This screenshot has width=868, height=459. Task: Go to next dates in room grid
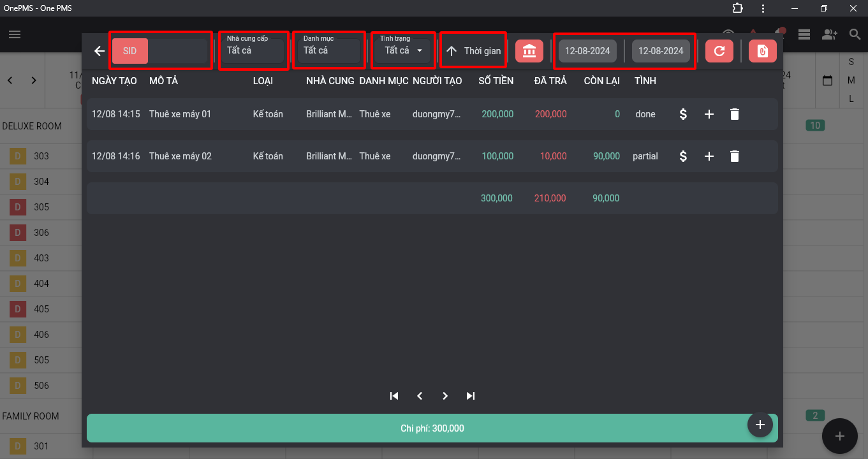tap(34, 80)
